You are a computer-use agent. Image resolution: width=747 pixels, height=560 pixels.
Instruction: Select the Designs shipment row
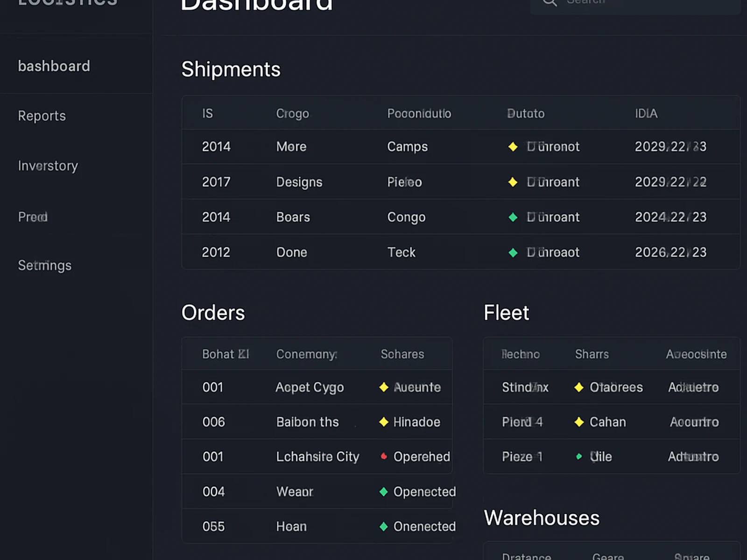[x=299, y=182]
